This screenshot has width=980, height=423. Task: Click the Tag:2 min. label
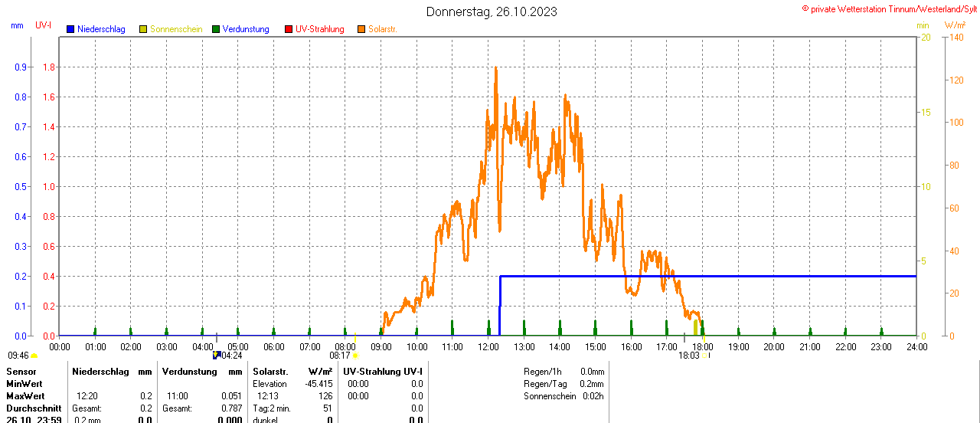[x=272, y=408]
